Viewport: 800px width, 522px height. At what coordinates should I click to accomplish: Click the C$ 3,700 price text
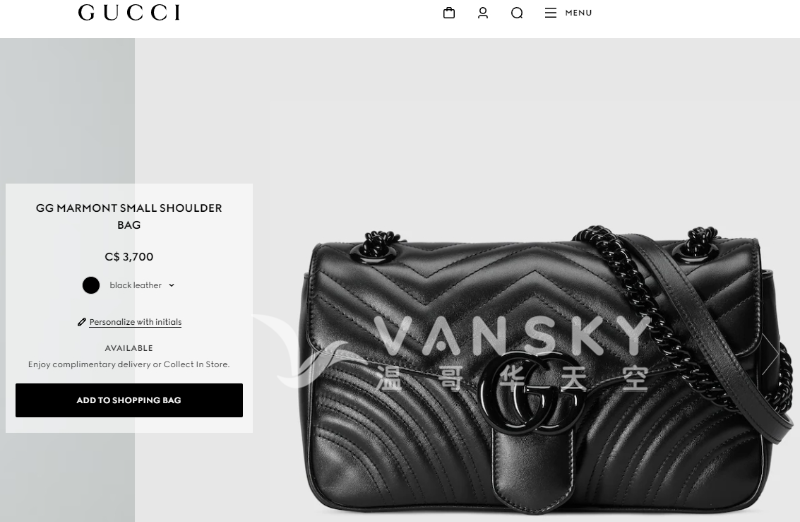click(x=129, y=257)
